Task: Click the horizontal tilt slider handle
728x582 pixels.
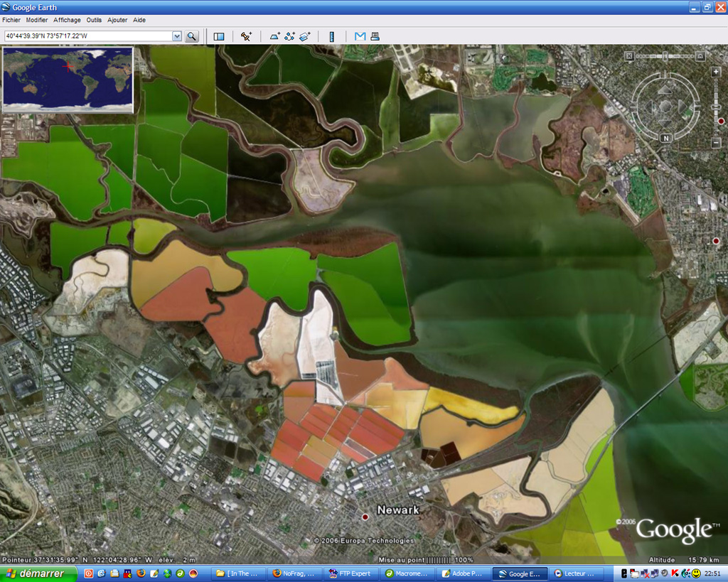Action: pyautogui.click(x=665, y=56)
